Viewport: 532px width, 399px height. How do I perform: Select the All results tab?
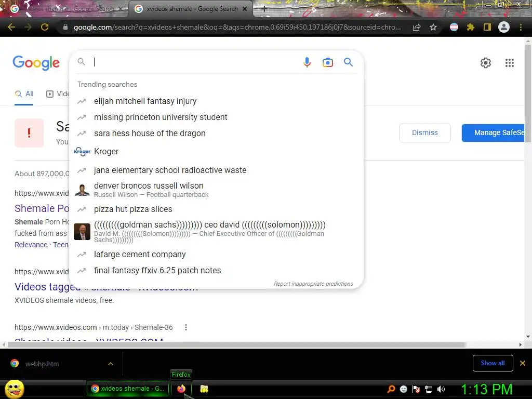[24, 94]
